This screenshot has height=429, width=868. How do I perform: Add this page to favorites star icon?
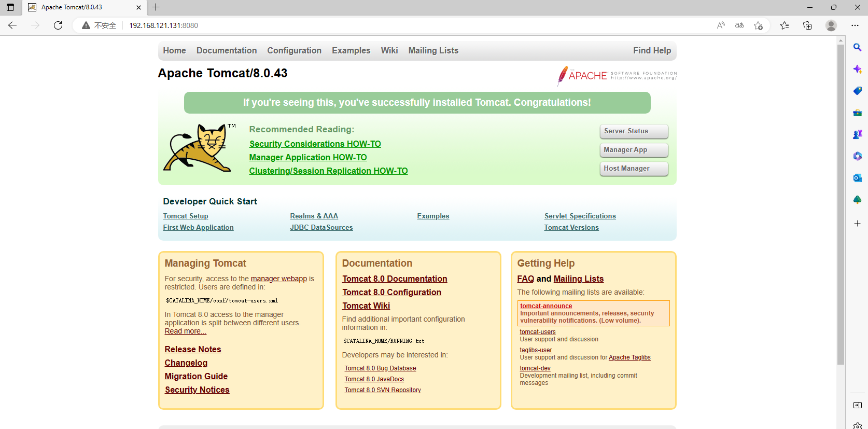pyautogui.click(x=759, y=25)
